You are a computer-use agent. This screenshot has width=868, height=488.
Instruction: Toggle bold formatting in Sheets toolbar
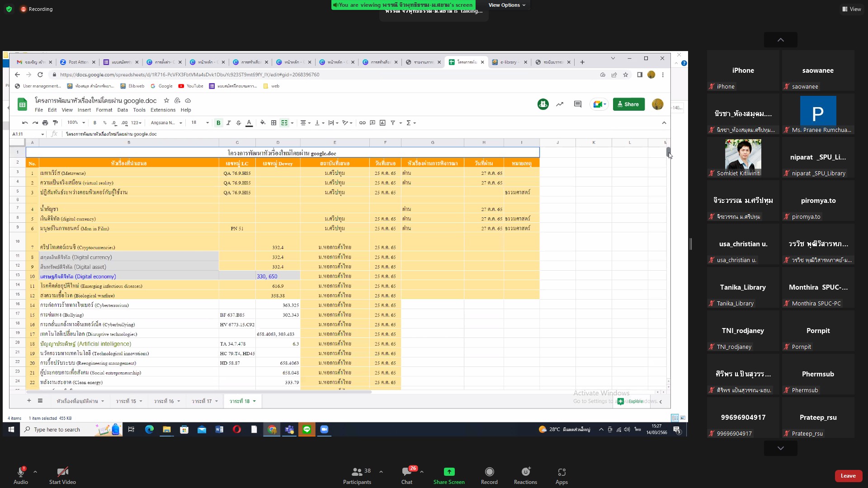pyautogui.click(x=218, y=123)
